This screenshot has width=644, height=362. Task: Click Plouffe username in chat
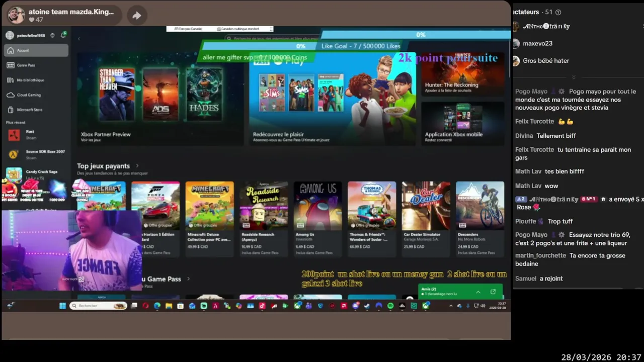526,221
